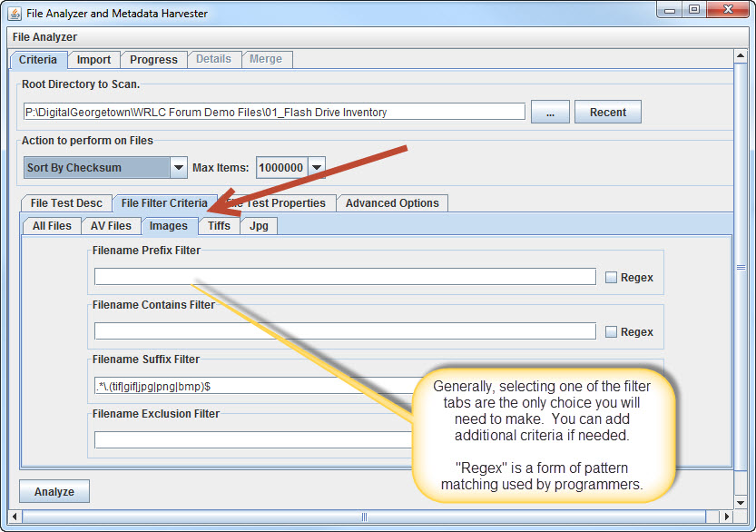The width and height of the screenshot is (756, 532).
Task: Click the Java application icon in title bar
Action: 15,14
